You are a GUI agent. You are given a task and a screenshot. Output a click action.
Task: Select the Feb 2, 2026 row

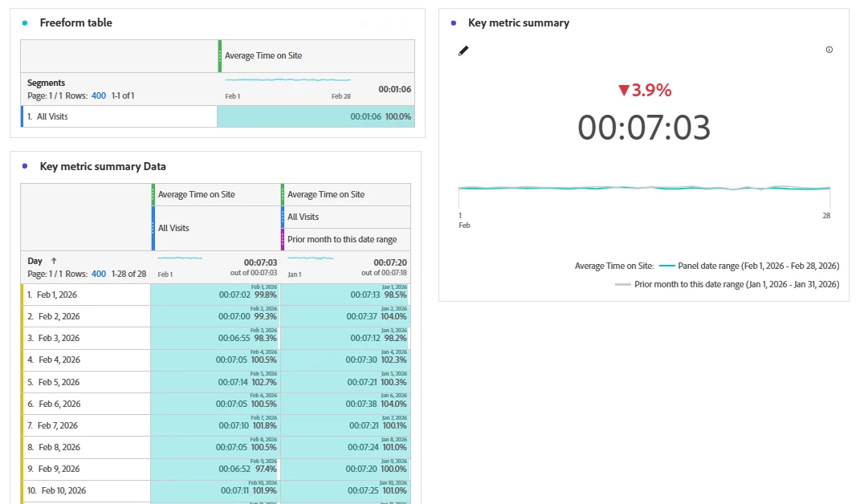pyautogui.click(x=86, y=316)
